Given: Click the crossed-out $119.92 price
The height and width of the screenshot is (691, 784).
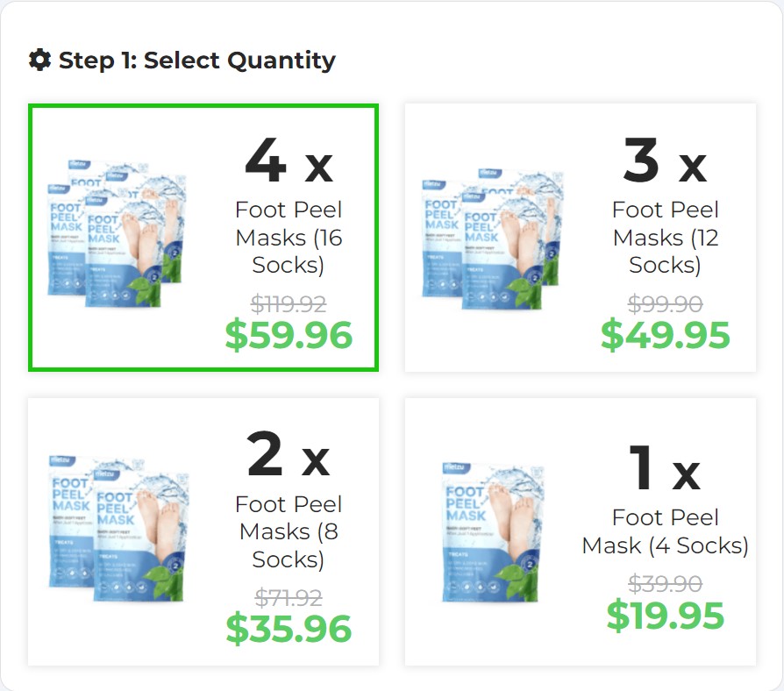Looking at the screenshot, I should pyautogui.click(x=289, y=304).
